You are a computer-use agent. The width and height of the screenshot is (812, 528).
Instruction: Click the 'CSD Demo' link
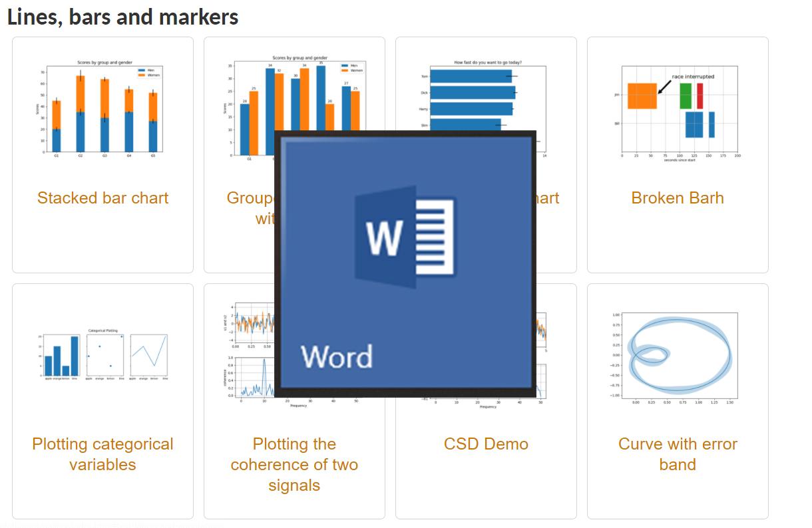pyautogui.click(x=486, y=444)
